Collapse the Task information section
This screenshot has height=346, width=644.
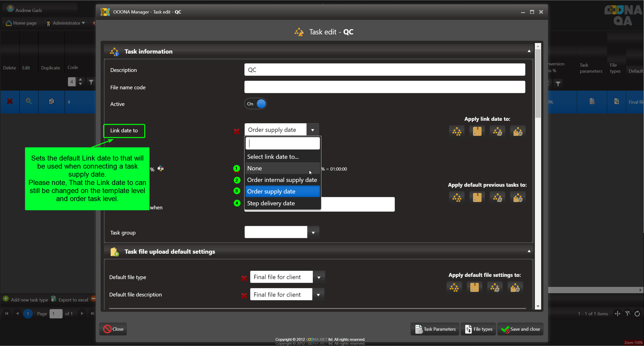click(x=529, y=51)
